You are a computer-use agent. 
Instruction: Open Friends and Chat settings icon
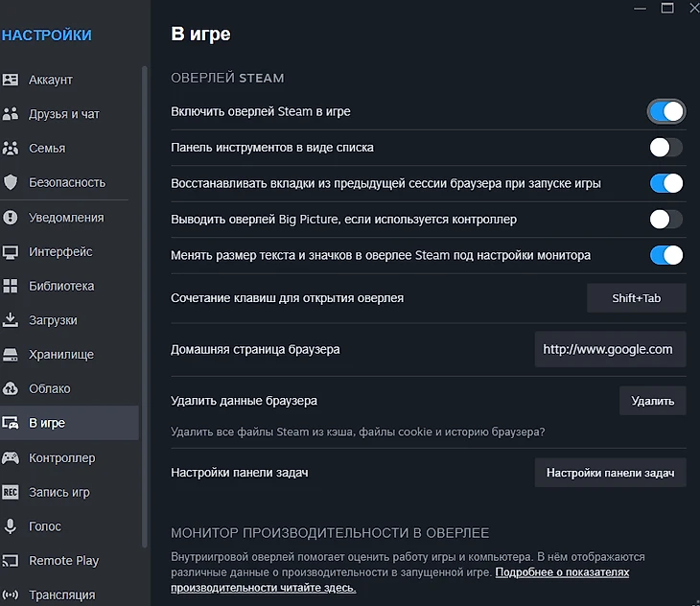pos(12,114)
